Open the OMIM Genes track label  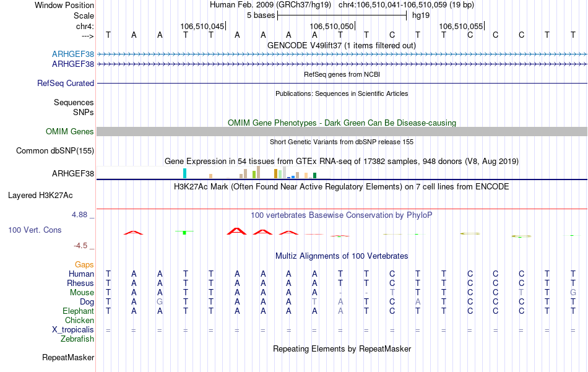[70, 132]
